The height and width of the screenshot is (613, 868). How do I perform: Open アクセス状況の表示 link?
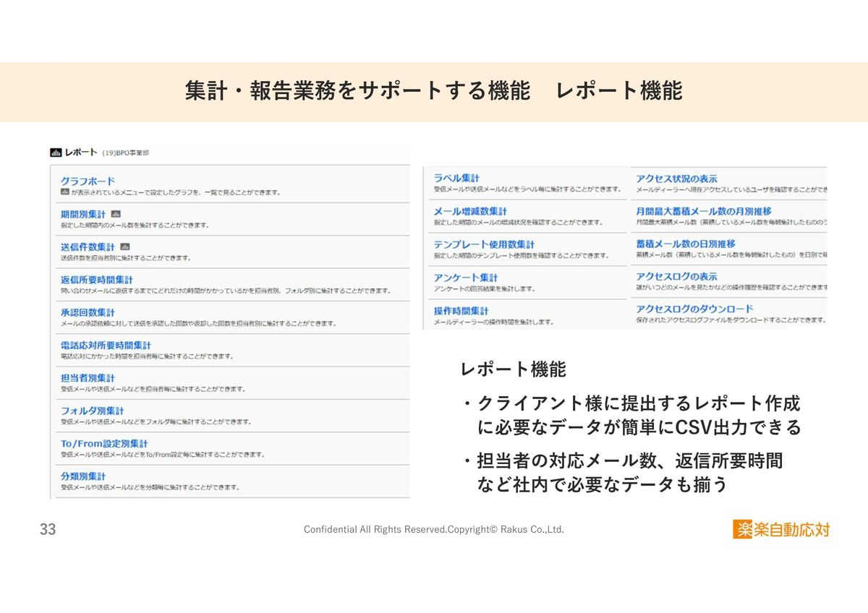(x=676, y=179)
